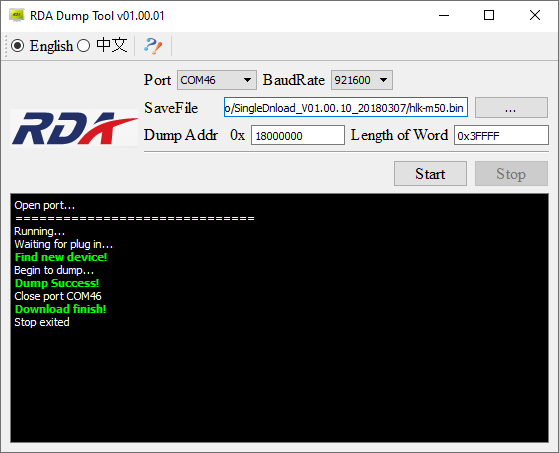Click the RDA app icon in title bar
The width and height of the screenshot is (559, 453).
(16, 16)
